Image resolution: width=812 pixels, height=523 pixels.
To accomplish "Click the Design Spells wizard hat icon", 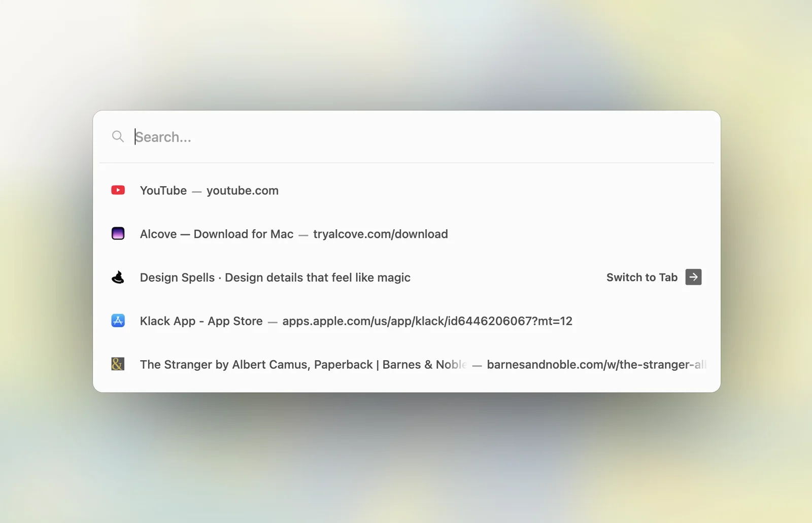I will click(118, 277).
